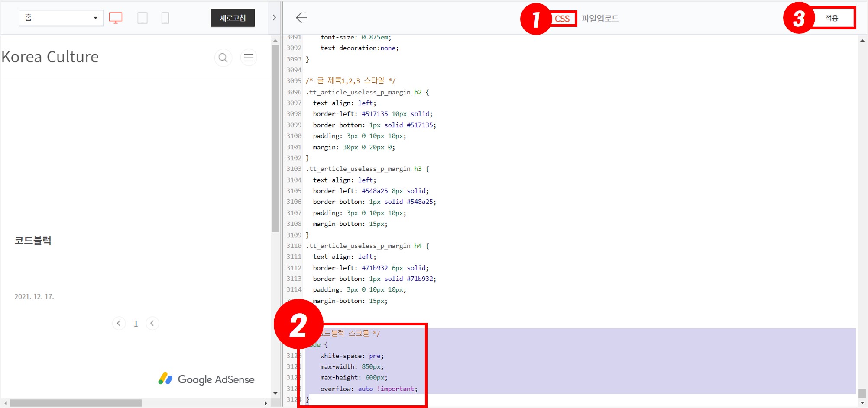Screen dimensions: 868x408
Task: Place cursor on h3 selector line 3103
Action: (x=367, y=169)
